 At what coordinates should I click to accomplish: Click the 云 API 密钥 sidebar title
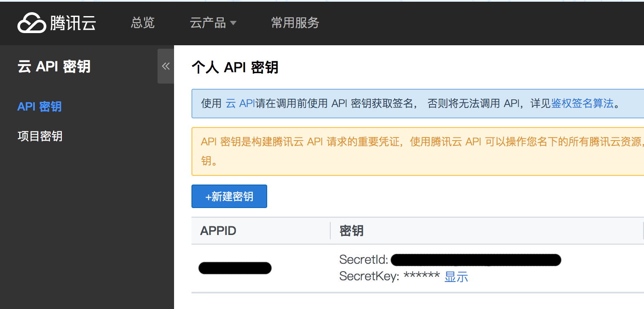click(x=54, y=67)
